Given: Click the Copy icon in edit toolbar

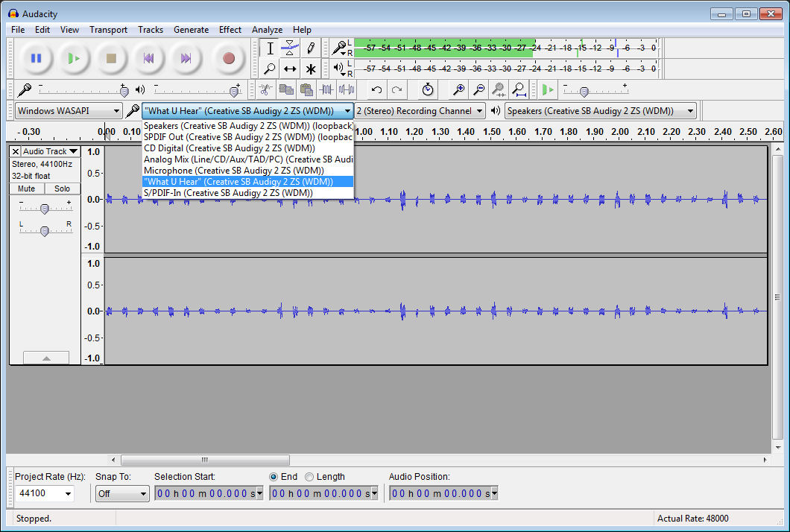Looking at the screenshot, I should tap(286, 89).
